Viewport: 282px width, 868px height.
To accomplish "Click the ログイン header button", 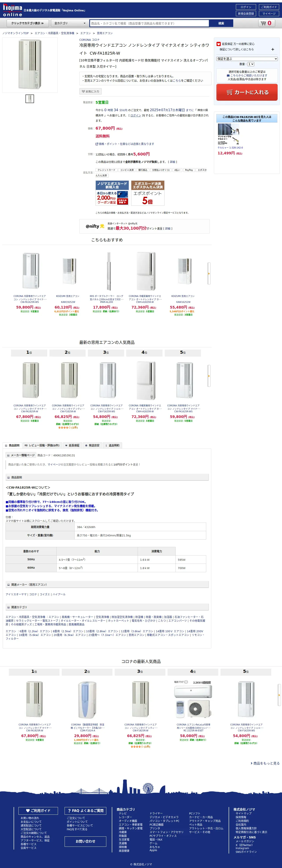I will [x=246, y=7].
